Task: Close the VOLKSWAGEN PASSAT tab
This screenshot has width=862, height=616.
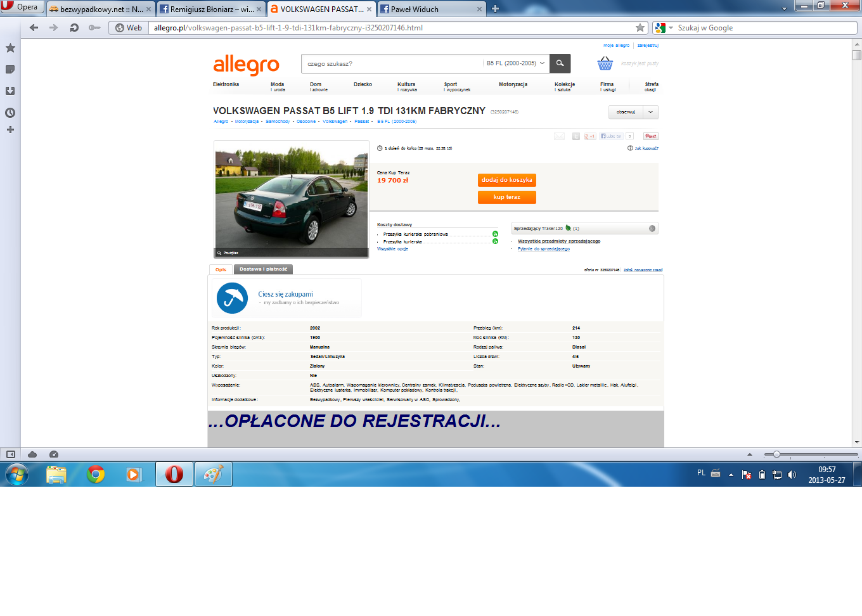Action: (x=369, y=10)
